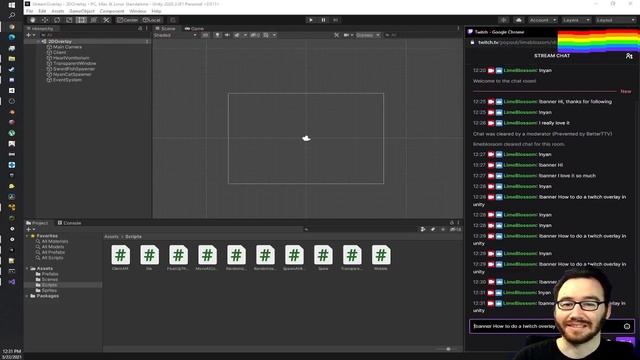Click the grid snapping icon in toolbar
Image resolution: width=640 pixels, height=360 pixels.
point(173,20)
